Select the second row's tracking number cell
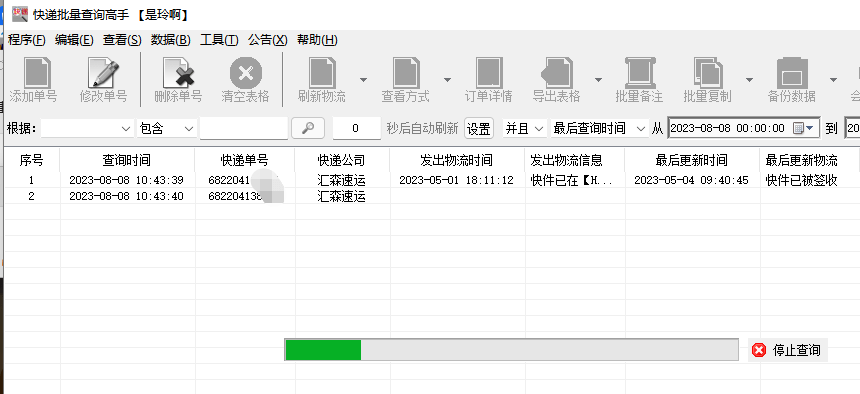The height and width of the screenshot is (394, 860). click(x=245, y=196)
